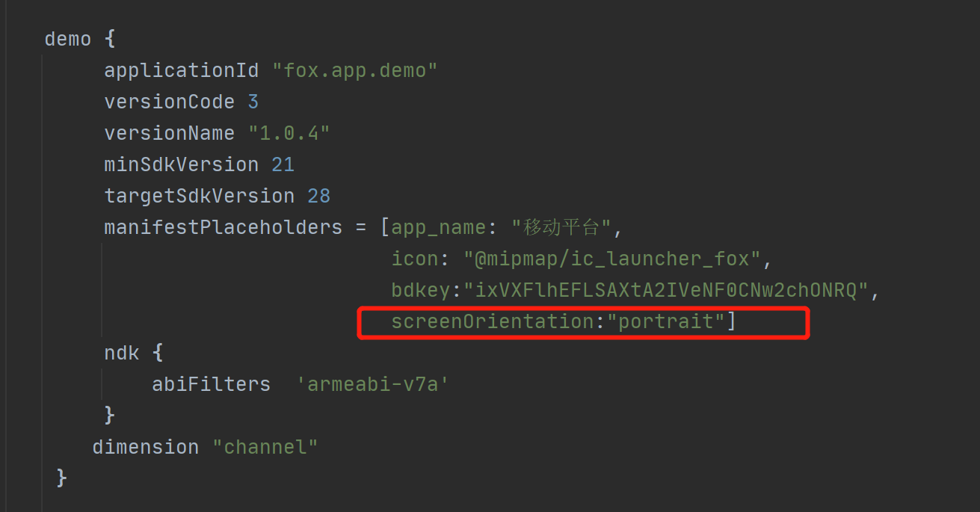Viewport: 980px width, 512px height.
Task: Place cursor on minSdkVersion value 21
Action: tap(283, 164)
